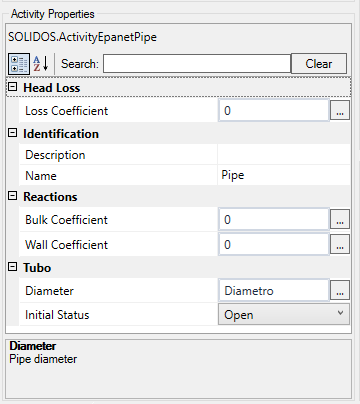This screenshot has width=360, height=404.
Task: Open ellipsis editor for Wall Coefficient
Action: (340, 244)
